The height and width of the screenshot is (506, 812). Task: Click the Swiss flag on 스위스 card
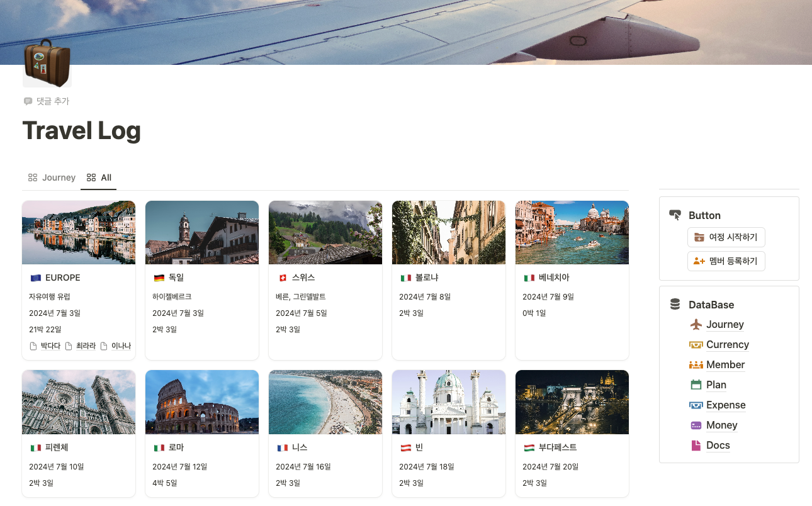[x=282, y=278]
